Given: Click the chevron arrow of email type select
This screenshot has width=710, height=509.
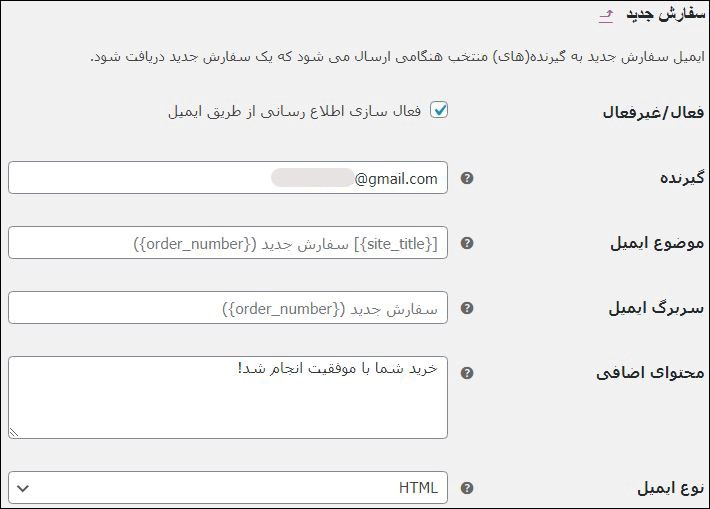Looking at the screenshot, I should (x=23, y=488).
